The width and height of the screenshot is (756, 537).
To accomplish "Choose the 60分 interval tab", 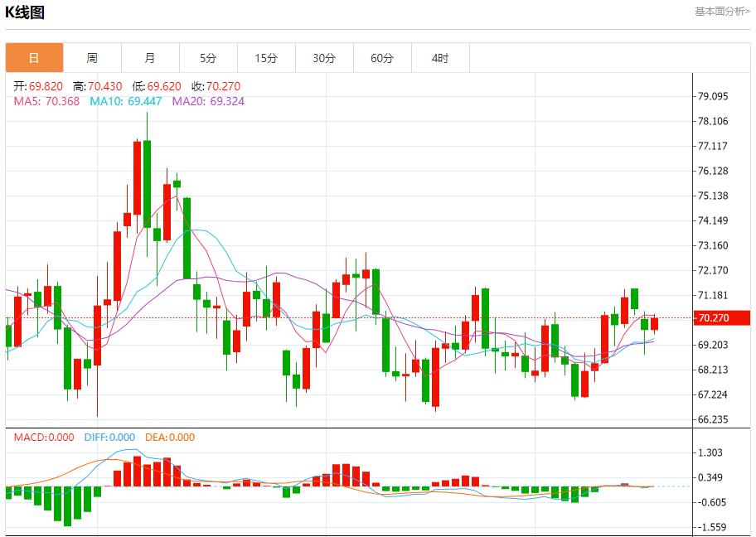I will click(382, 58).
